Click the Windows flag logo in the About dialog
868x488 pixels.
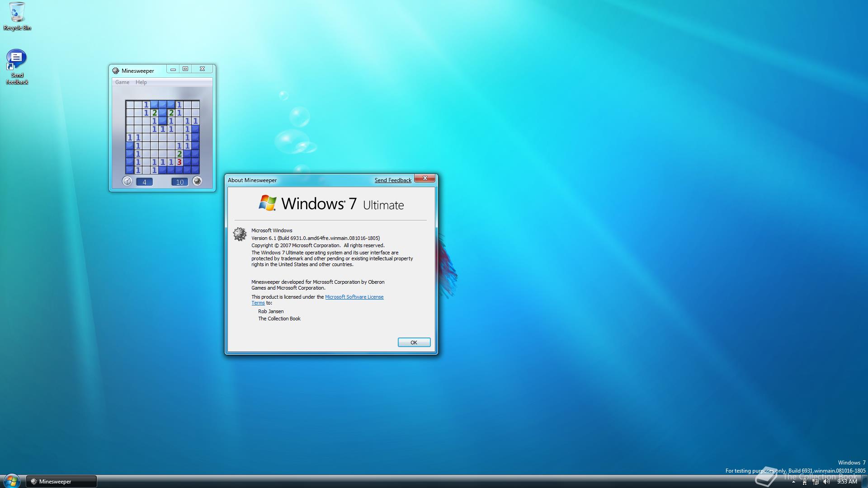(267, 203)
